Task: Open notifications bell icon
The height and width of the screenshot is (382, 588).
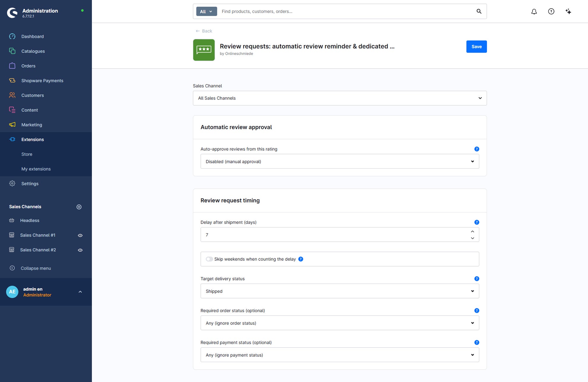Action: [534, 11]
